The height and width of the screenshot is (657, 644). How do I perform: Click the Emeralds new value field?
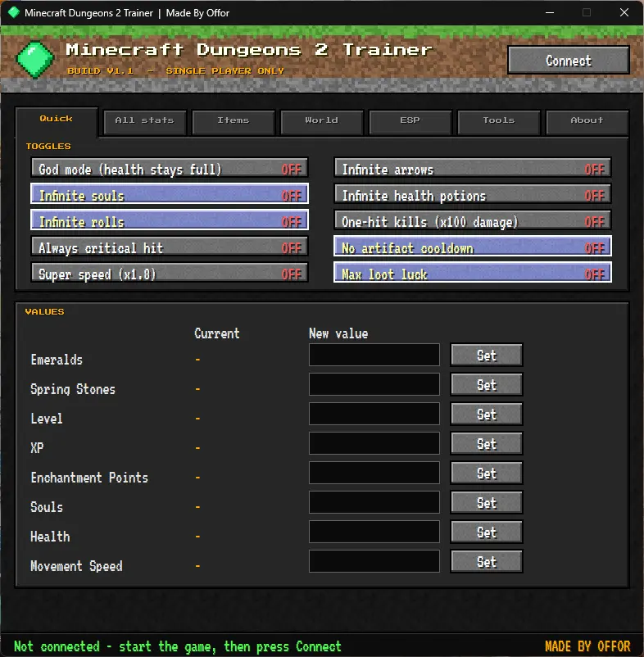(374, 355)
